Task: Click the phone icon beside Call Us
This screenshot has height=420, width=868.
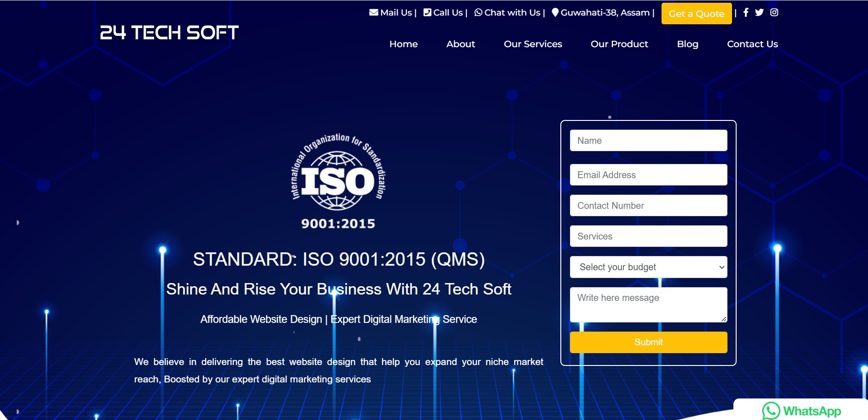Action: 427,12
